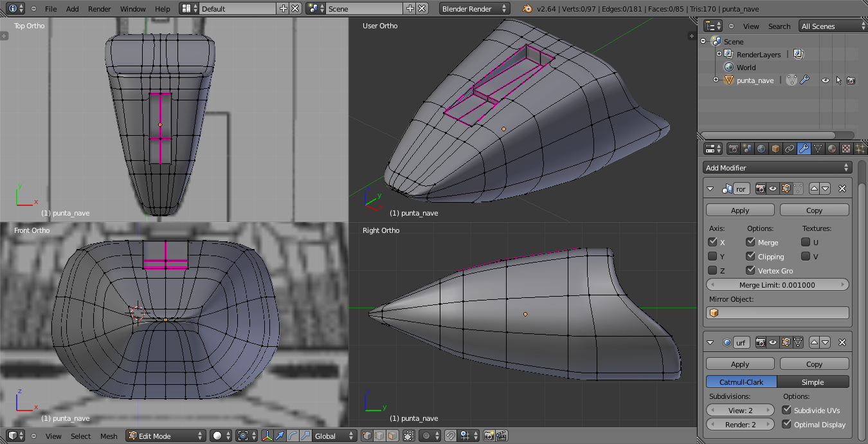Image resolution: width=868 pixels, height=444 pixels.
Task: Open the Particles properties tab
Action: coord(860,149)
